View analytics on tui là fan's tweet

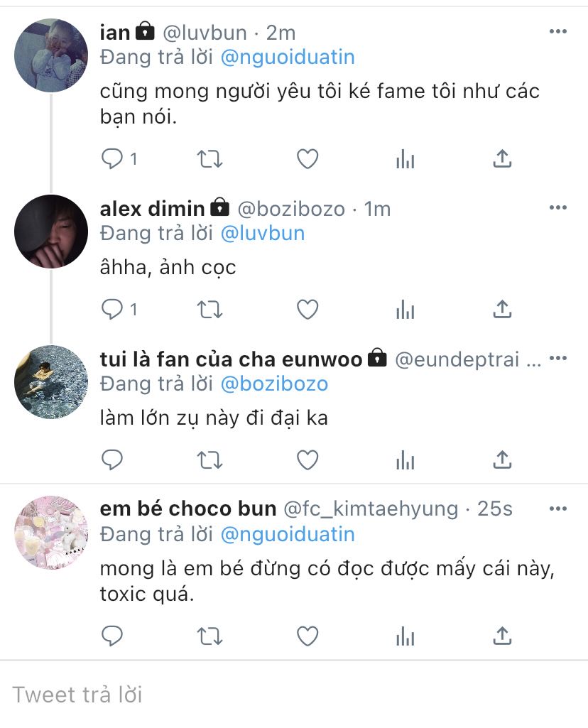(405, 460)
